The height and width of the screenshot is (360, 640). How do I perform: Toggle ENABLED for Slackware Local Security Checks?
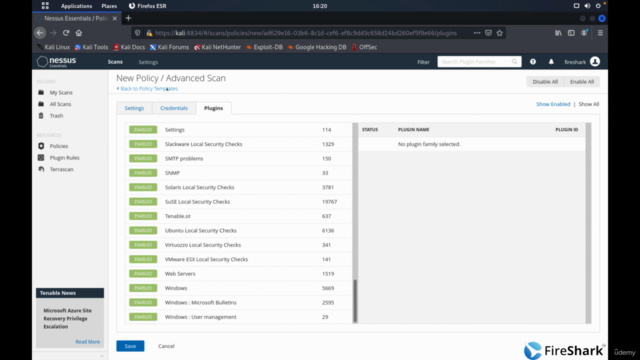pyautogui.click(x=143, y=144)
